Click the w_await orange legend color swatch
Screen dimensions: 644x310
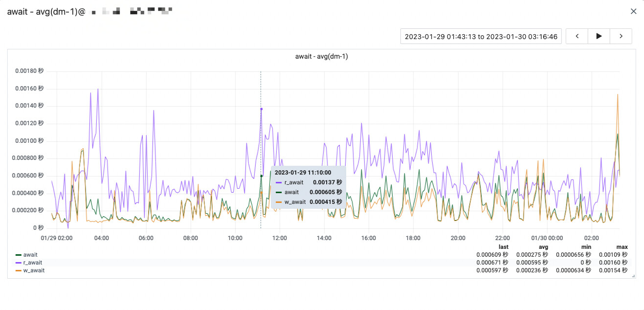[x=19, y=270]
